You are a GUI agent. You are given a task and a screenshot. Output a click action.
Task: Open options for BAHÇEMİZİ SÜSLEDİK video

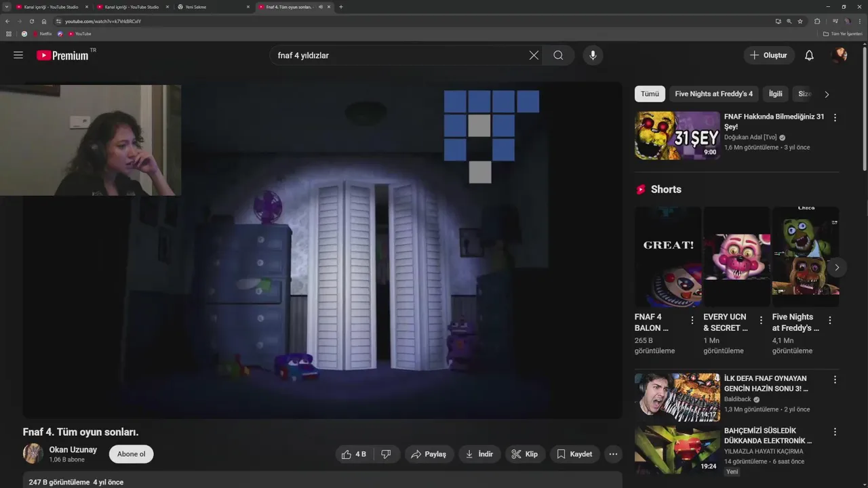tap(835, 432)
